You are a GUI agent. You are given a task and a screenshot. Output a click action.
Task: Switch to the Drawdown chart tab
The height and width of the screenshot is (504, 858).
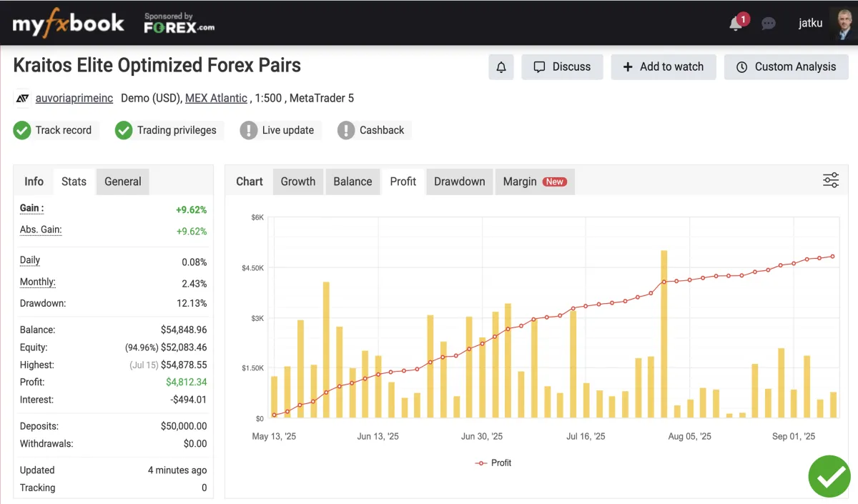(459, 182)
